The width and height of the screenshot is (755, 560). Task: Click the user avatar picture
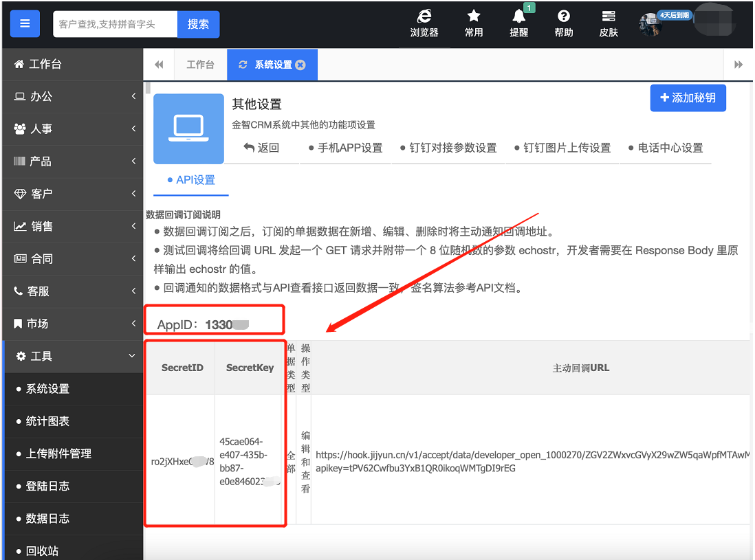[x=650, y=24]
